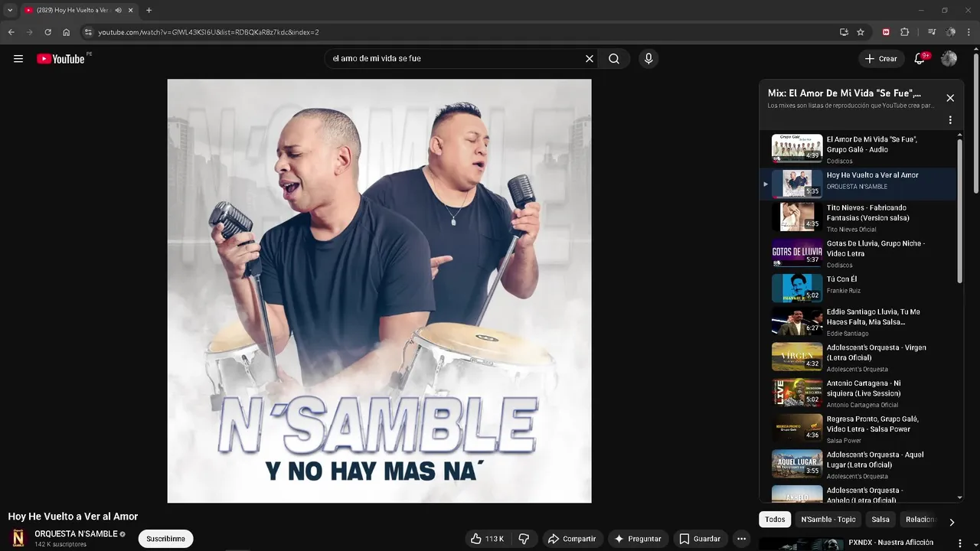The image size is (980, 551).
Task: Open Chrome media controls icon
Action: tap(932, 32)
